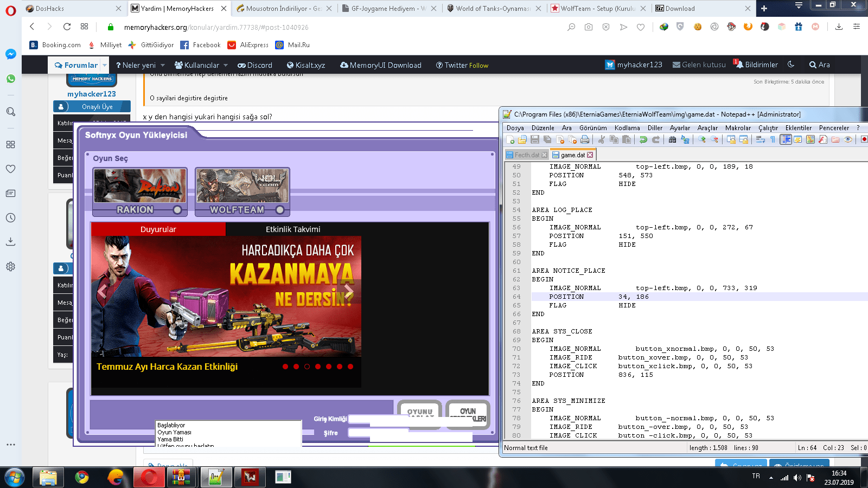Open the Discord link in forum navbar
The height and width of the screenshot is (488, 868).
(255, 65)
